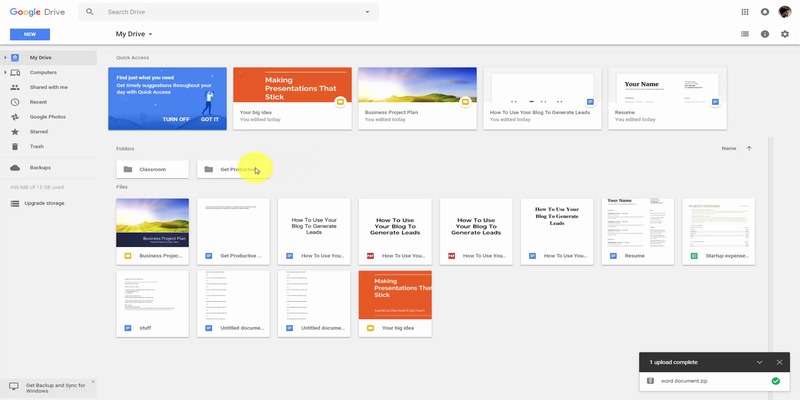Expand the Computers tree item

click(5, 72)
